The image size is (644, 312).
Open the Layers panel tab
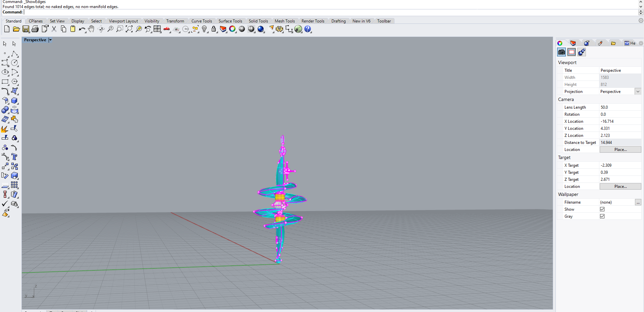tap(573, 43)
